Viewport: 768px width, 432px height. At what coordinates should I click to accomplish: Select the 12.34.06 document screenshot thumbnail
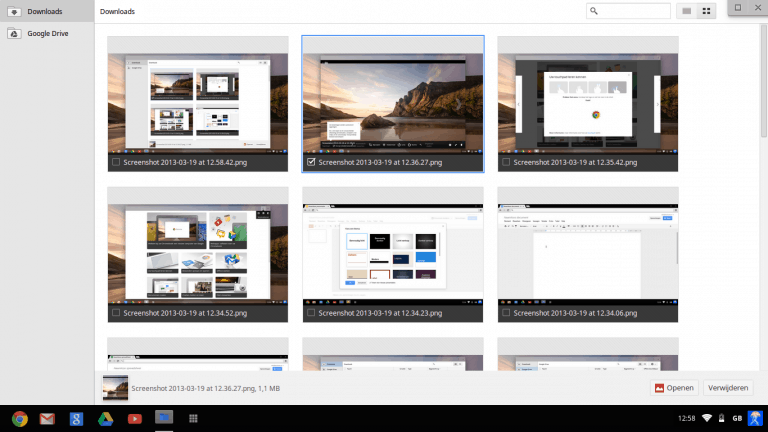[x=588, y=254]
